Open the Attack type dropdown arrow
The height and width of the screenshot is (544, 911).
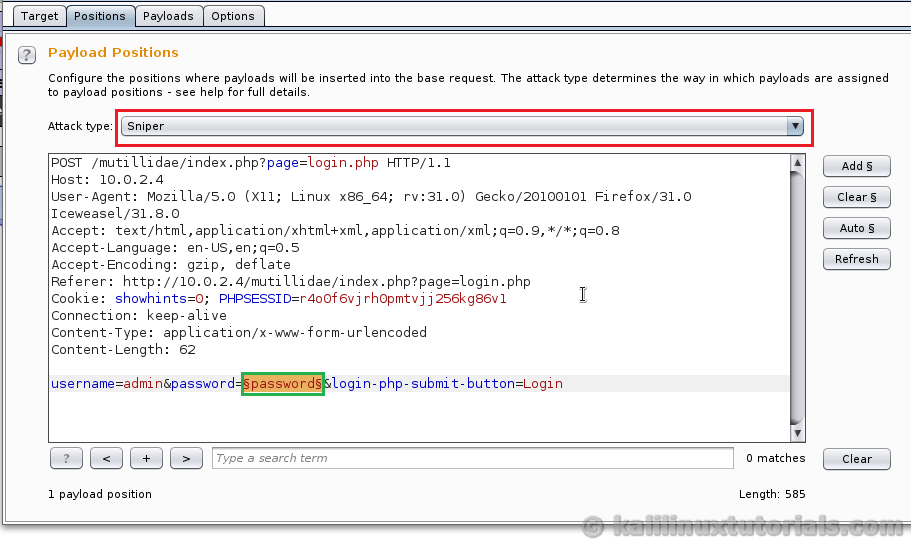(795, 126)
